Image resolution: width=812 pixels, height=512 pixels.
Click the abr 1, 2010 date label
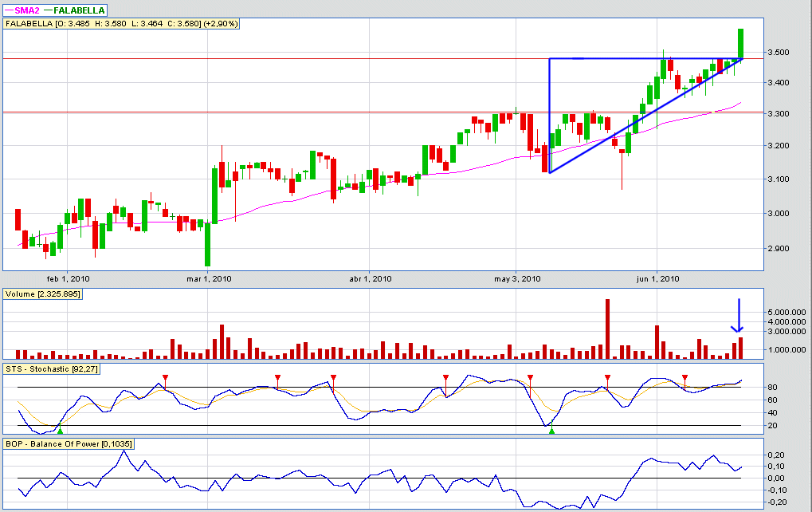[x=371, y=279]
